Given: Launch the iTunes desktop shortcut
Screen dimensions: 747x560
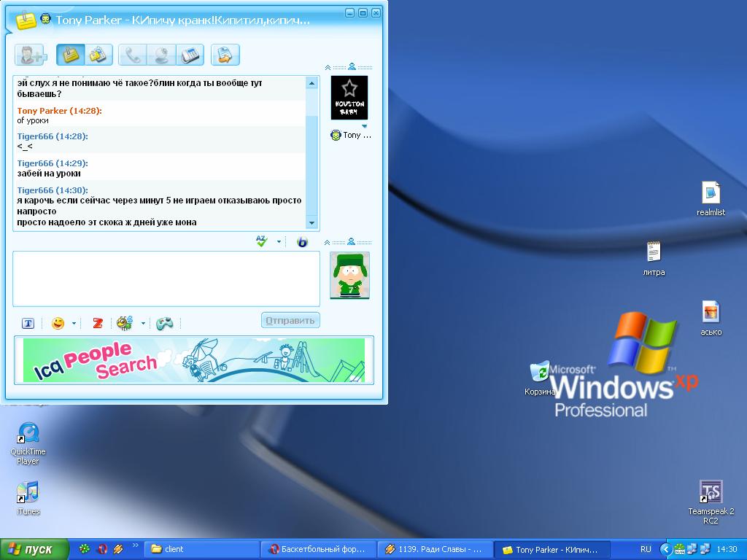Looking at the screenshot, I should pos(28,498).
